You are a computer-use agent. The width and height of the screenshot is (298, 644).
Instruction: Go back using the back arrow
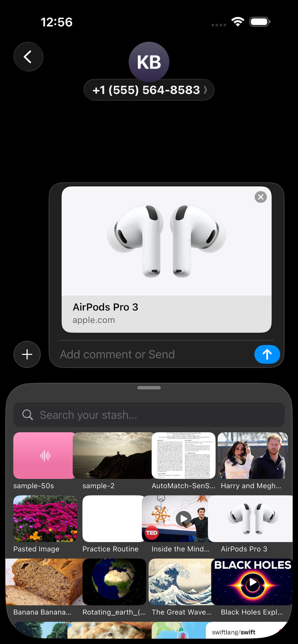click(28, 57)
